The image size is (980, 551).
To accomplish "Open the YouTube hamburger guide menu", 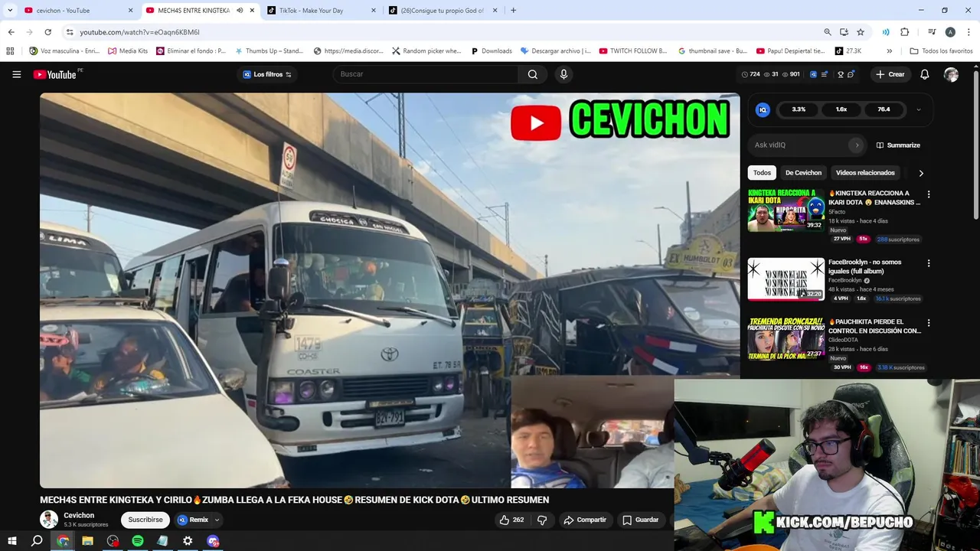I will click(x=16, y=74).
